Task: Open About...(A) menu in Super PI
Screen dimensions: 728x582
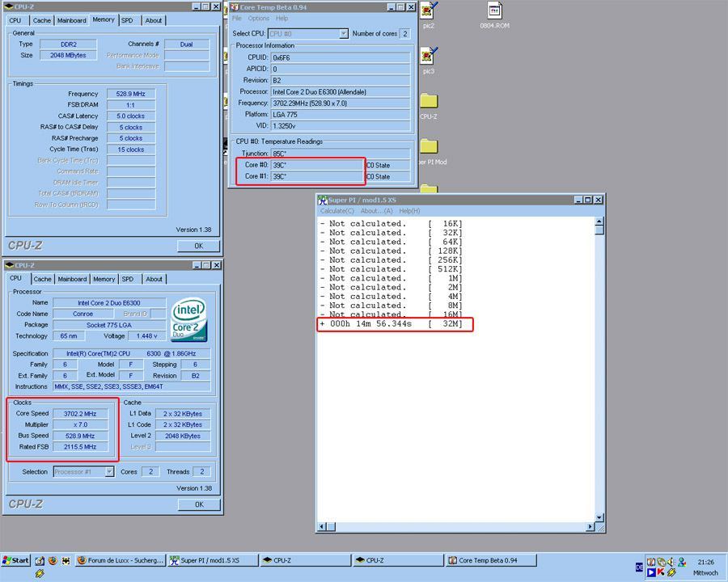Action: (376, 211)
